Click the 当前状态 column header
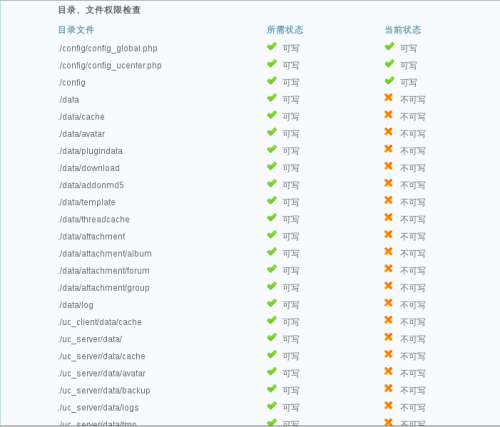500x427 pixels. (403, 30)
